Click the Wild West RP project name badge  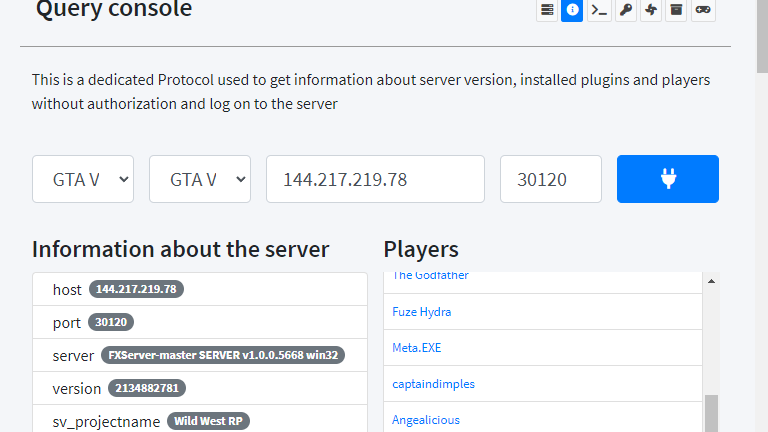pos(208,421)
